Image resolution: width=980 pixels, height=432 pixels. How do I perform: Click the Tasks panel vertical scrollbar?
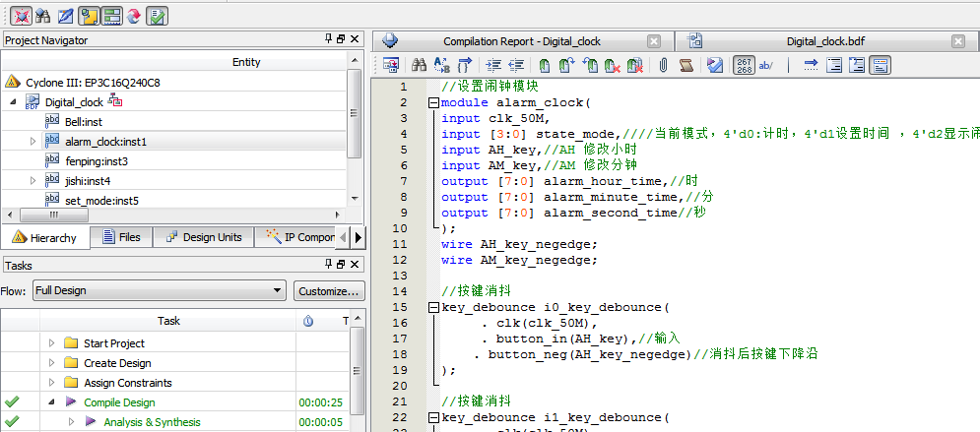pos(357,371)
